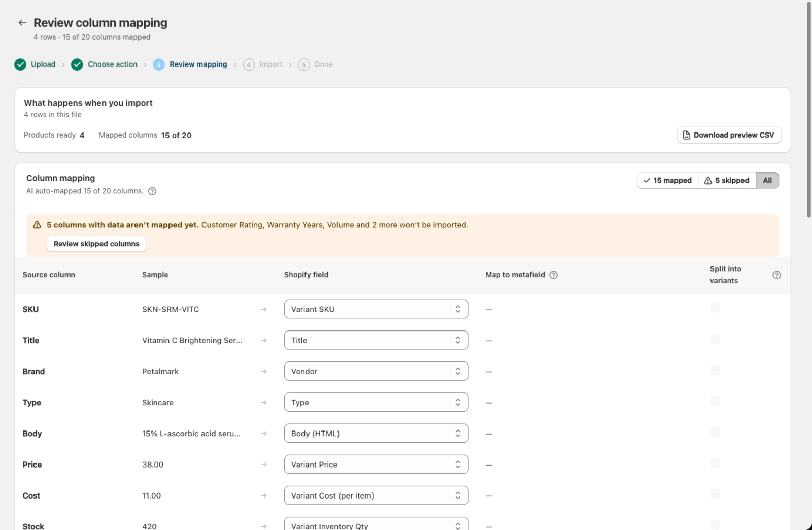This screenshot has height=530, width=812.
Task: Toggle Split into variants for Price row
Action: coord(715,463)
